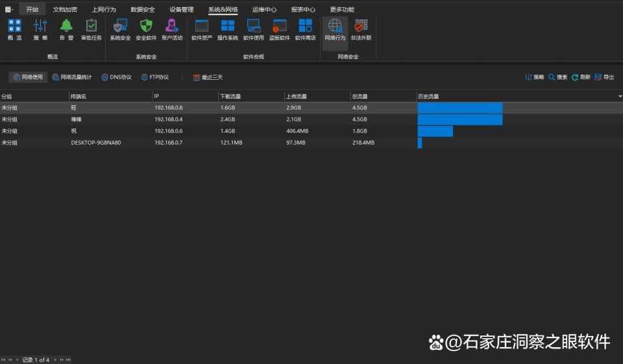Go to first record in pager
Viewport: 623px width, 364px height.
click(4, 359)
